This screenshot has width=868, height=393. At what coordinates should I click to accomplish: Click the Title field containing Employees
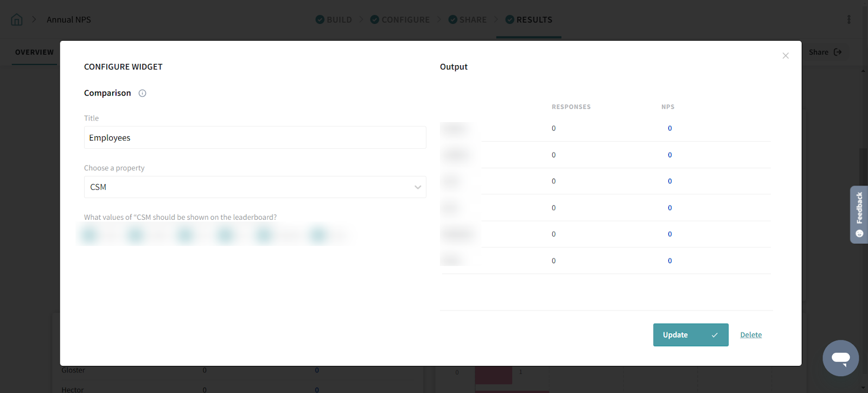tap(255, 138)
